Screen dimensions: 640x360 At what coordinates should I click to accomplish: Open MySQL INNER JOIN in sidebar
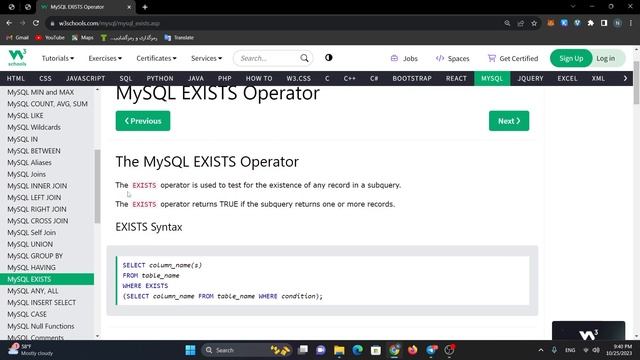(x=37, y=186)
